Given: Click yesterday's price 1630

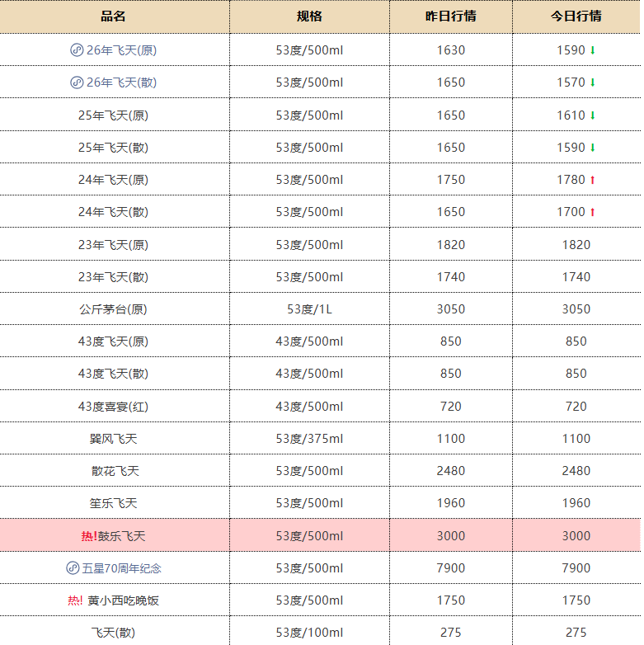Looking at the screenshot, I should click(x=451, y=50).
